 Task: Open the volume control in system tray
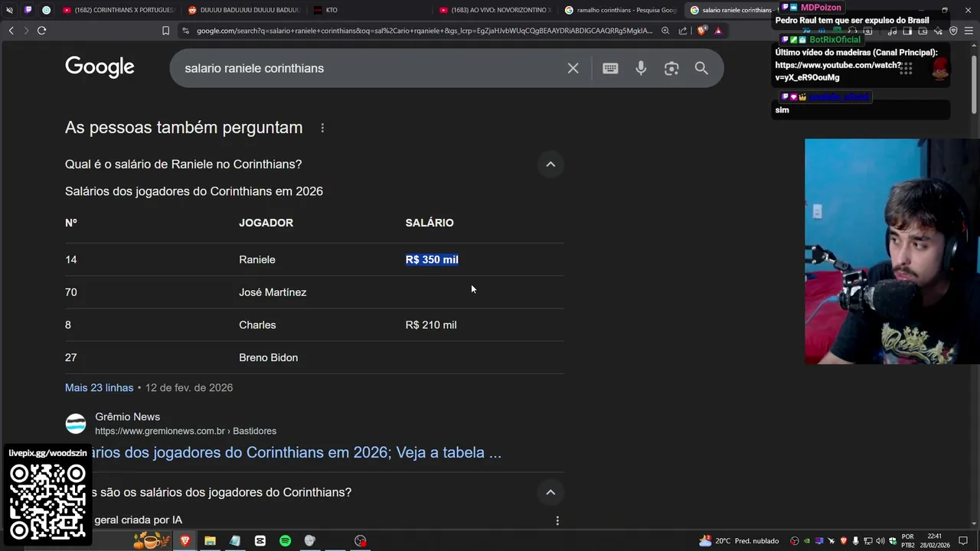click(880, 541)
